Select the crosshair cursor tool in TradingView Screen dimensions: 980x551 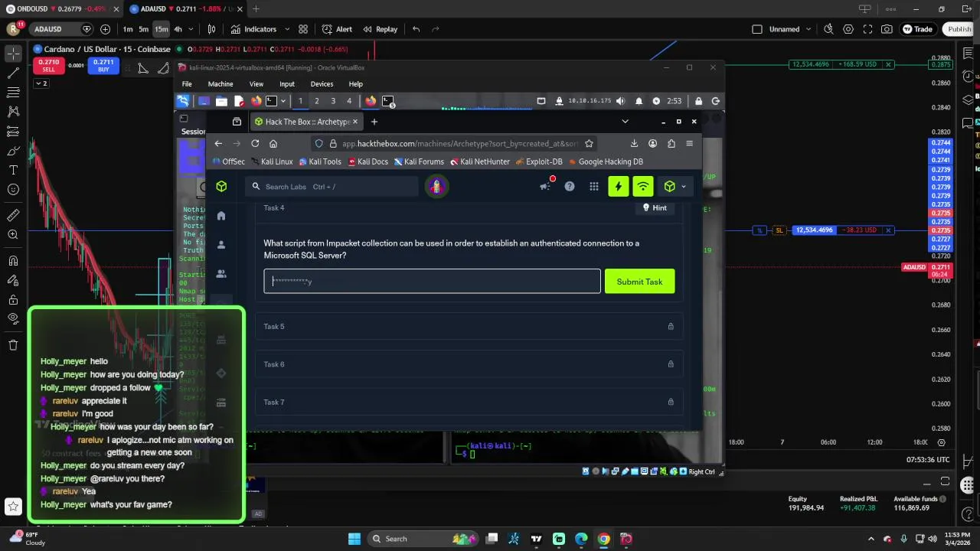point(13,54)
